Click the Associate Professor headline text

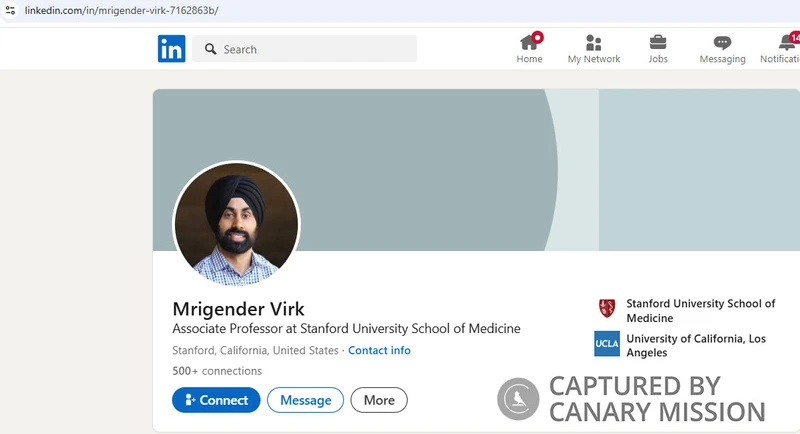tap(346, 328)
